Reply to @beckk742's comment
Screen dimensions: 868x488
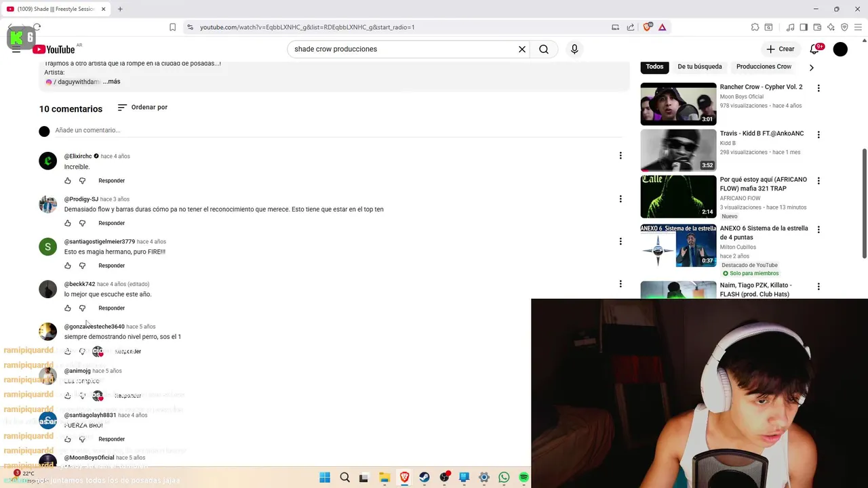tap(111, 308)
